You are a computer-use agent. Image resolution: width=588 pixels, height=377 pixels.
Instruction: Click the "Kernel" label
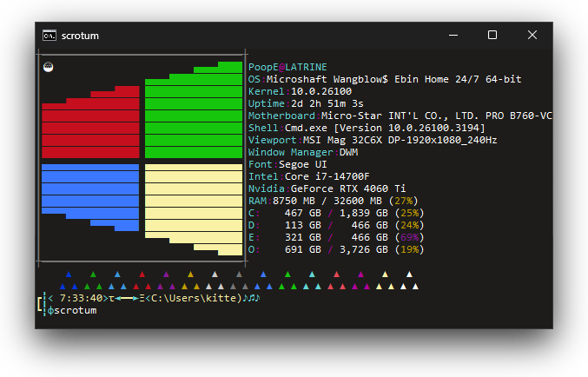267,91
